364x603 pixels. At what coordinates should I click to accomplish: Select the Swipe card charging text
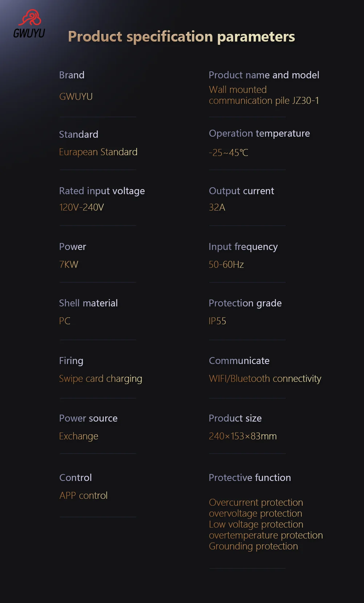point(100,379)
